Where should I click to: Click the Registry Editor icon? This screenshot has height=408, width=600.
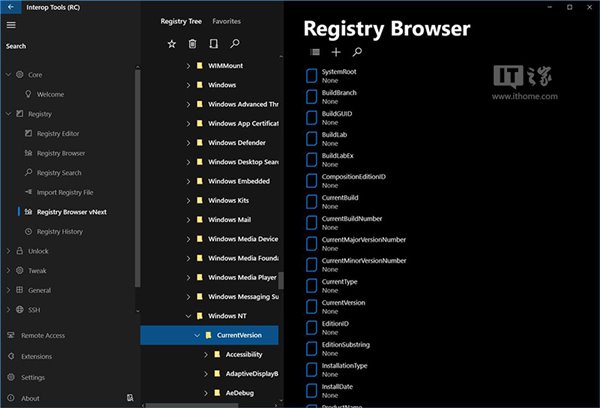28,133
